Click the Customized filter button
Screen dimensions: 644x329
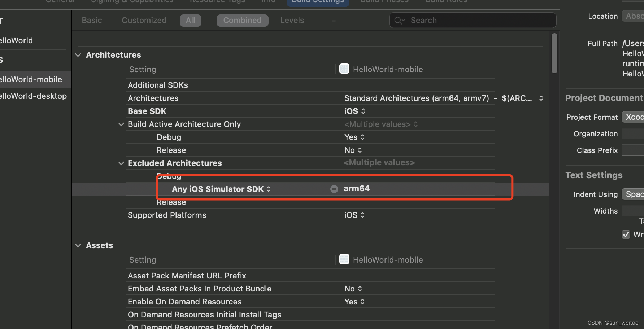coord(144,20)
